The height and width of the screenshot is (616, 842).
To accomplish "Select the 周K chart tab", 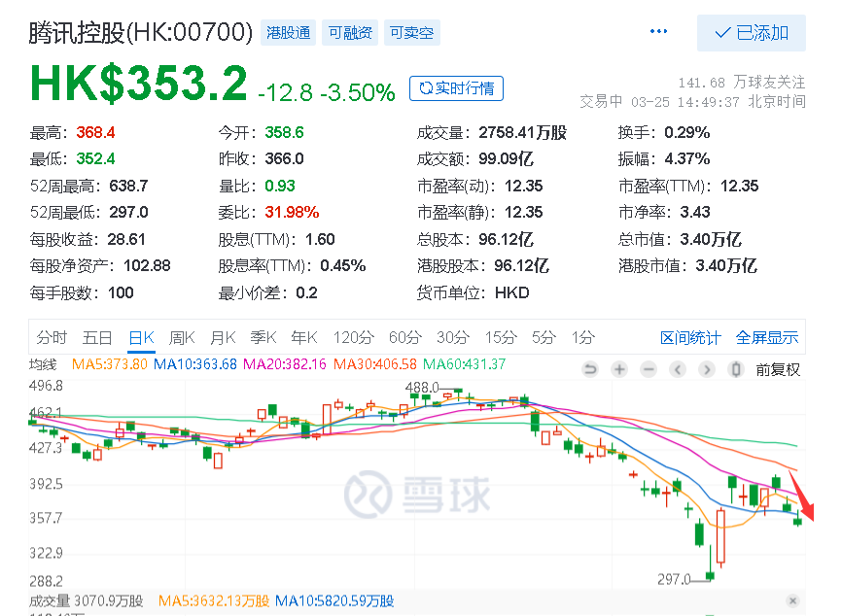I will [182, 337].
